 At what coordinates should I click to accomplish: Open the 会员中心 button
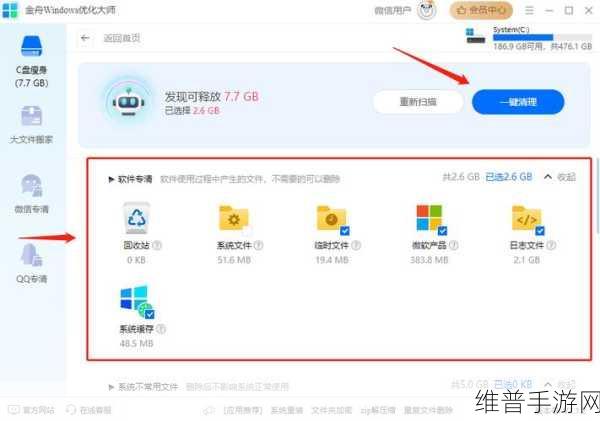[x=481, y=10]
